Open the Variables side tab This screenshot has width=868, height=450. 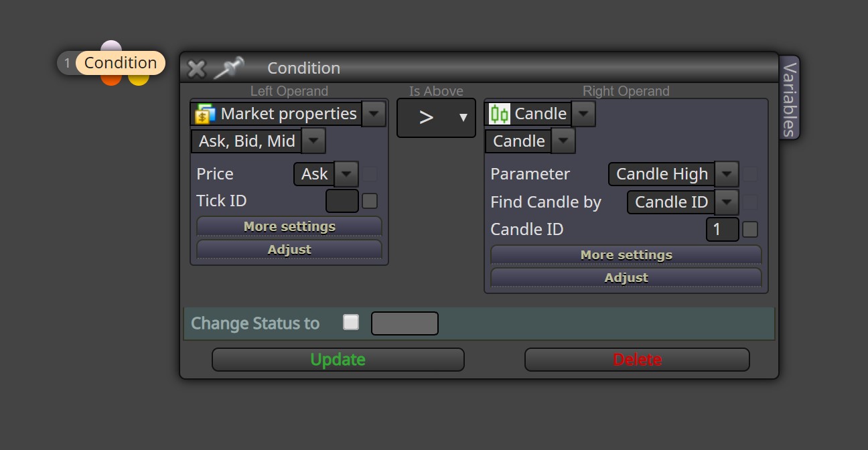point(790,98)
